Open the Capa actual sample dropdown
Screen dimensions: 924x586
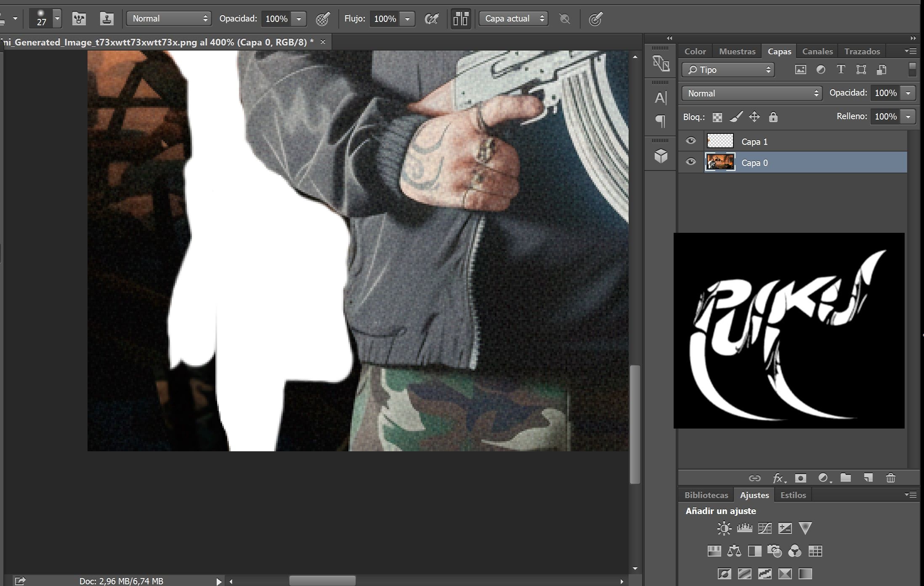pos(514,19)
